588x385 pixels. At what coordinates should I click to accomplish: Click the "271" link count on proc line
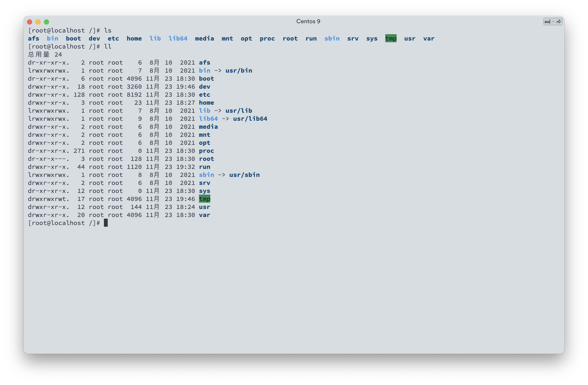click(79, 151)
